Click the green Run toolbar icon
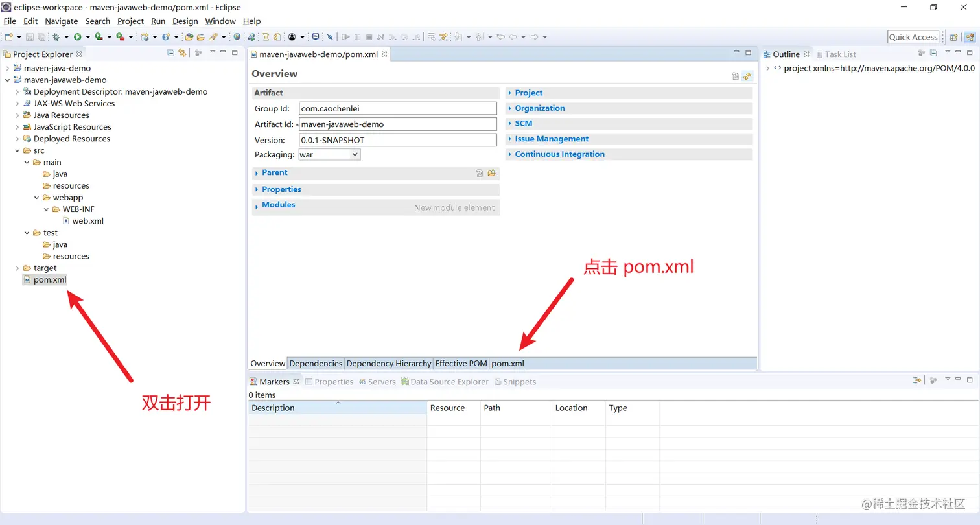The width and height of the screenshot is (980, 525). coord(77,37)
